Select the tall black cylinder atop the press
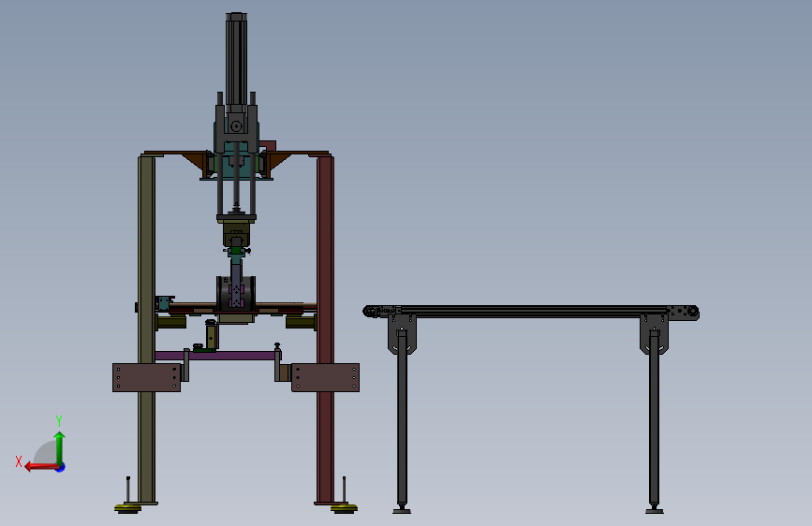The height and width of the screenshot is (526, 812). click(x=236, y=58)
